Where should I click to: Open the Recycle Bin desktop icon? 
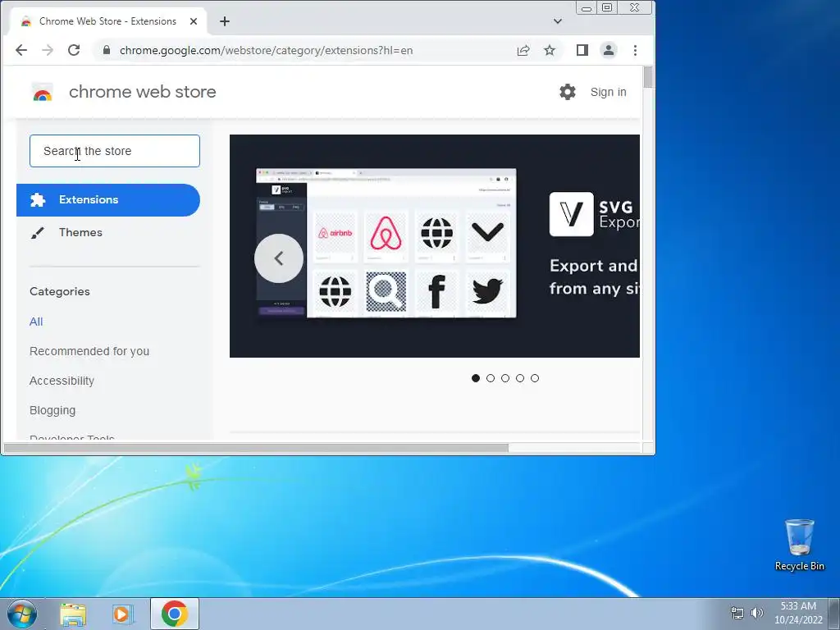coord(799,545)
